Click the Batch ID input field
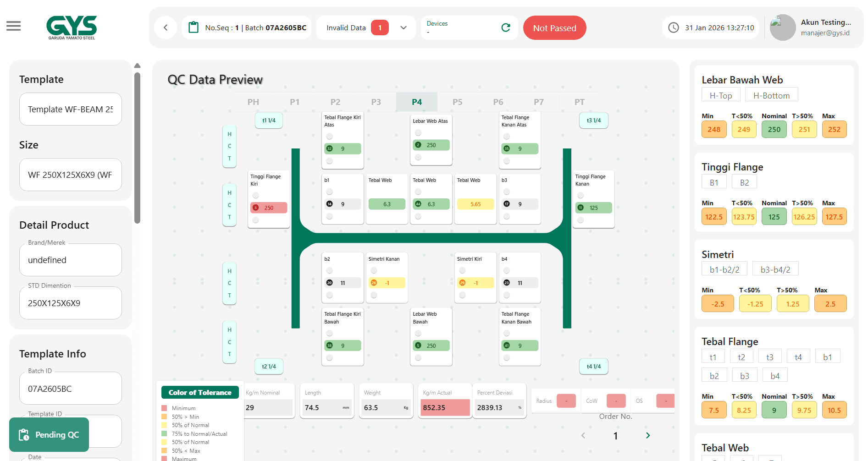The height and width of the screenshot is (461, 868). point(71,389)
